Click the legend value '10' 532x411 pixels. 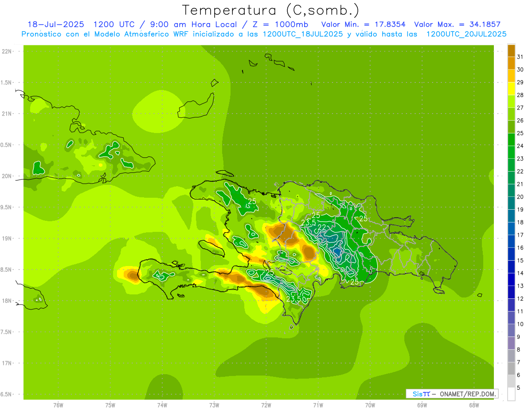[x=520, y=324]
